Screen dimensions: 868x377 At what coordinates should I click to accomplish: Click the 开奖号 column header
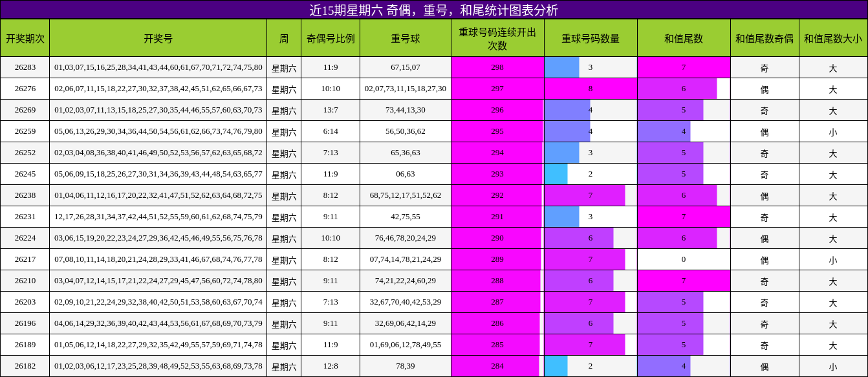[x=158, y=38]
